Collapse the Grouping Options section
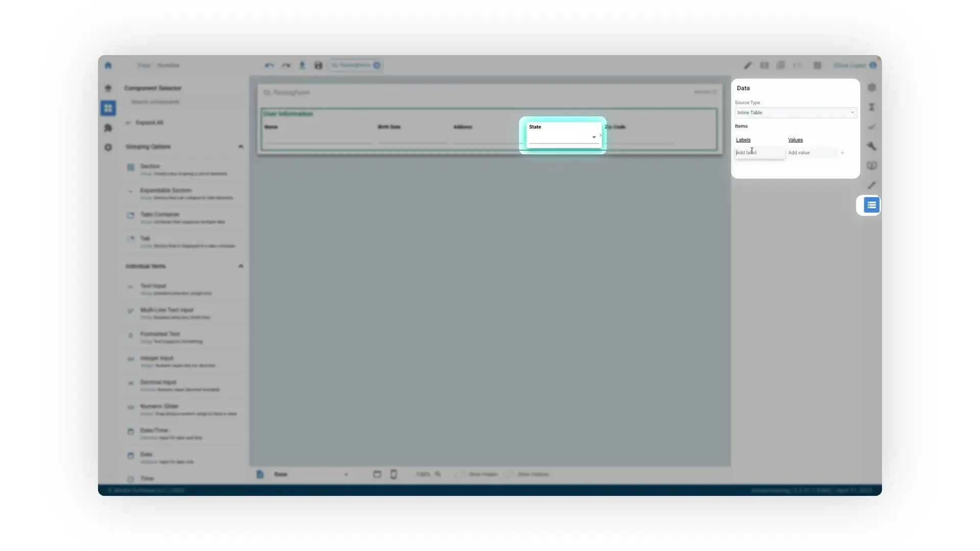The image size is (980, 551). [x=241, y=146]
